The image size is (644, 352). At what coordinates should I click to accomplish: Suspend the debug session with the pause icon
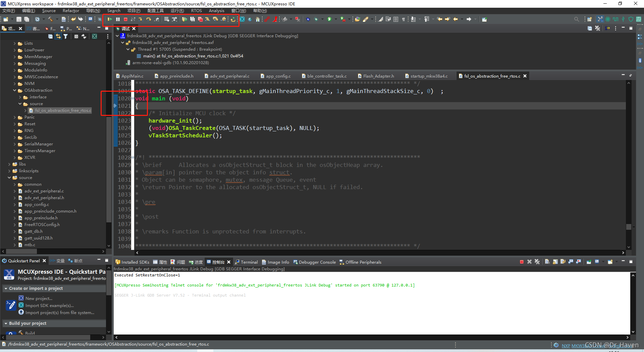(x=118, y=19)
